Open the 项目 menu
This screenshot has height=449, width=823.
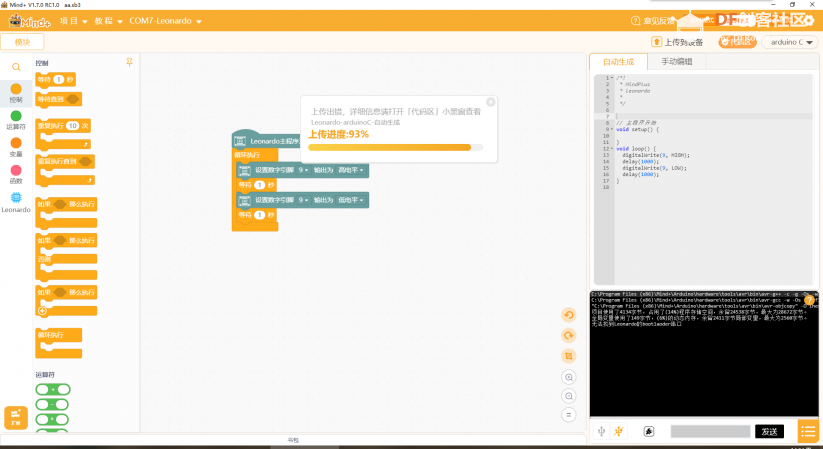pyautogui.click(x=73, y=21)
